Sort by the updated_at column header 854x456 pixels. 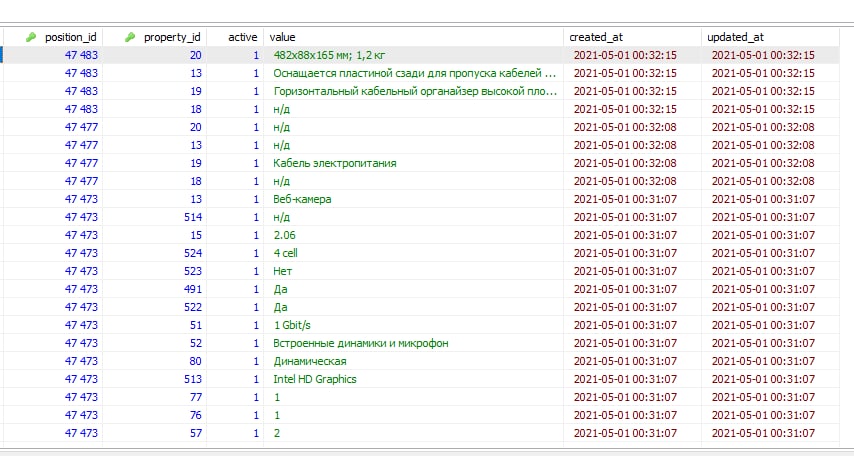pyautogui.click(x=735, y=37)
